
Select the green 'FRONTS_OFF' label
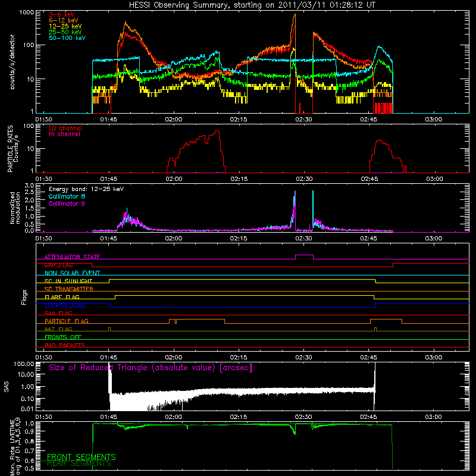point(63,337)
